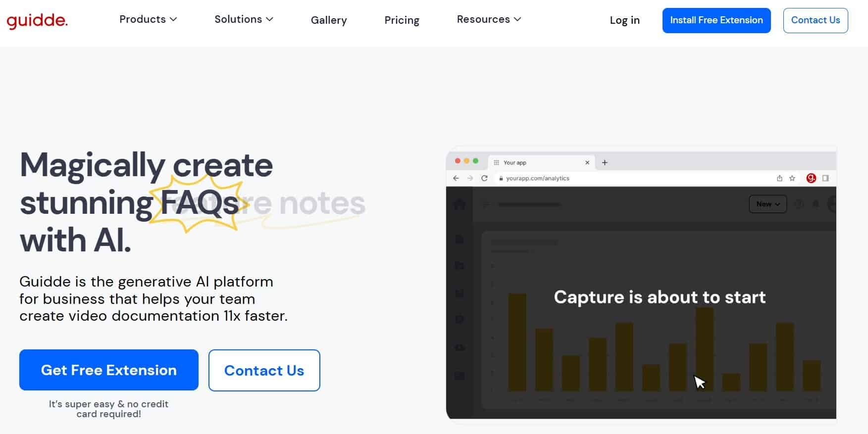This screenshot has height=434, width=868.
Task: Click the forward arrow in mock browser
Action: [470, 178]
